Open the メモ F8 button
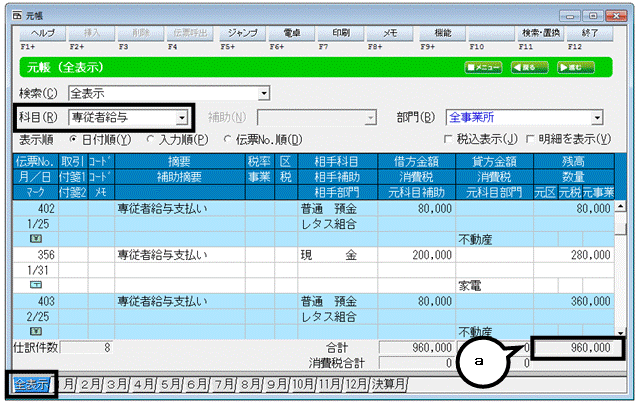This screenshot has width=642, height=406. (390, 34)
